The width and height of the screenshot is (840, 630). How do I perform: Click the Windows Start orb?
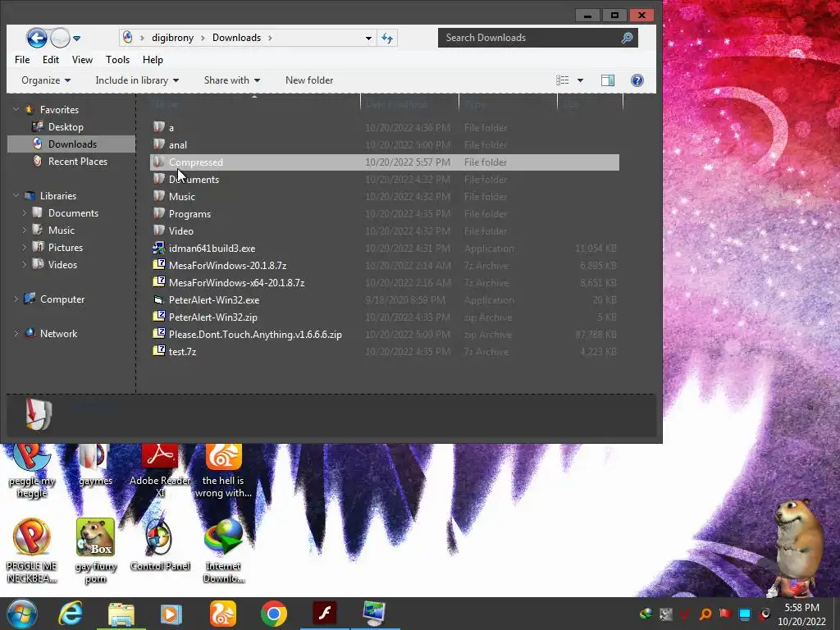(x=22, y=614)
